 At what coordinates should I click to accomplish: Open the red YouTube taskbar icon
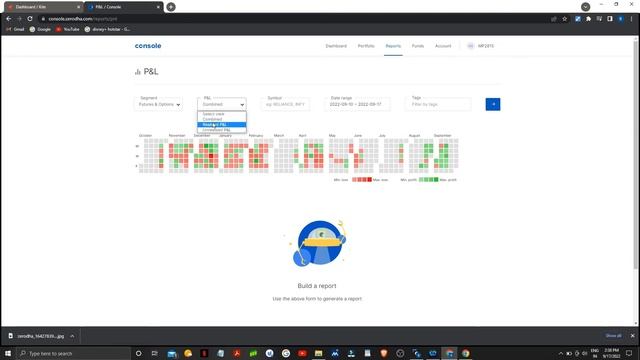(x=302, y=353)
